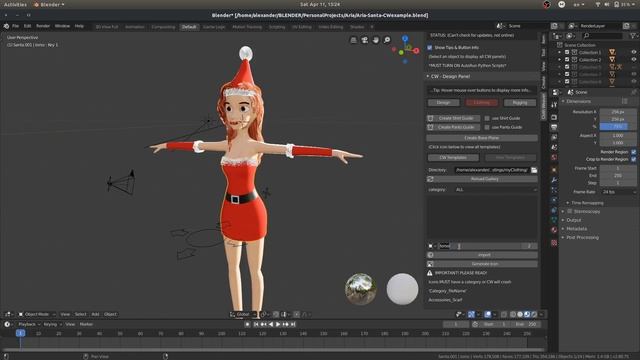The height and width of the screenshot is (360, 640).
Task: Click the Blender logo icon in menu bar
Action: click(x=7, y=26)
